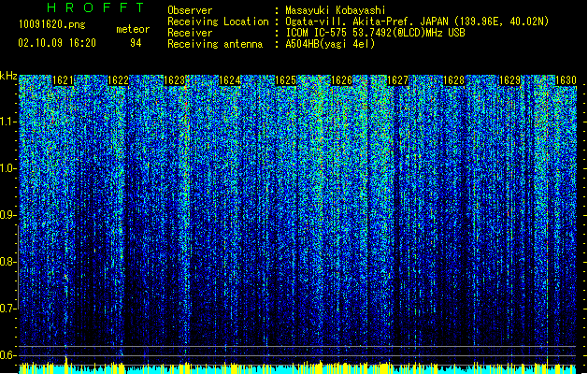The image size is (588, 374).
Task: Click time marker 1629
Action: click(x=510, y=80)
